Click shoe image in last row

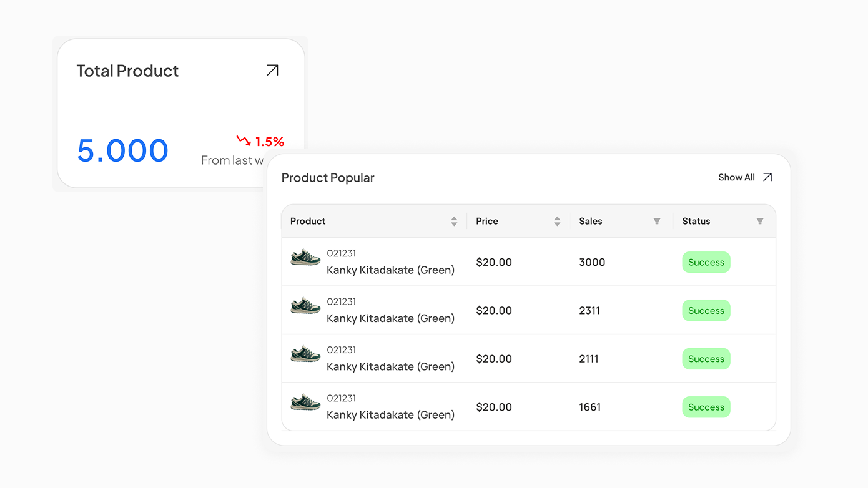(x=305, y=403)
